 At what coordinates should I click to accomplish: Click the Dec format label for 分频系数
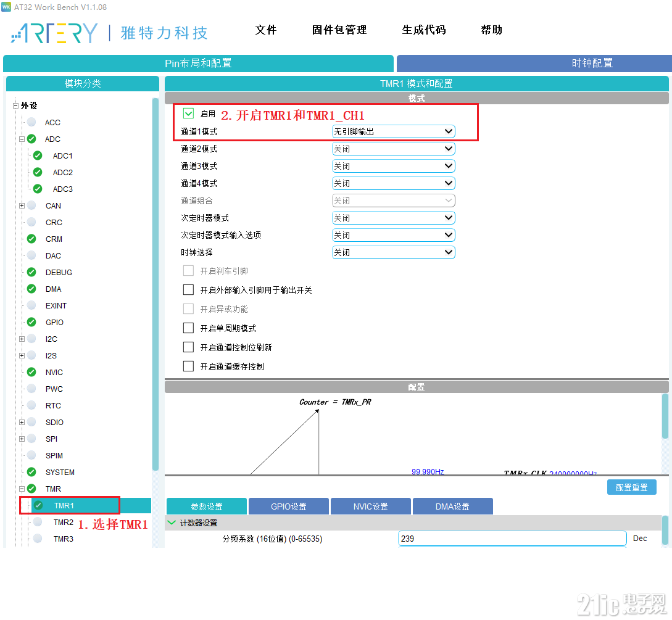click(640, 539)
